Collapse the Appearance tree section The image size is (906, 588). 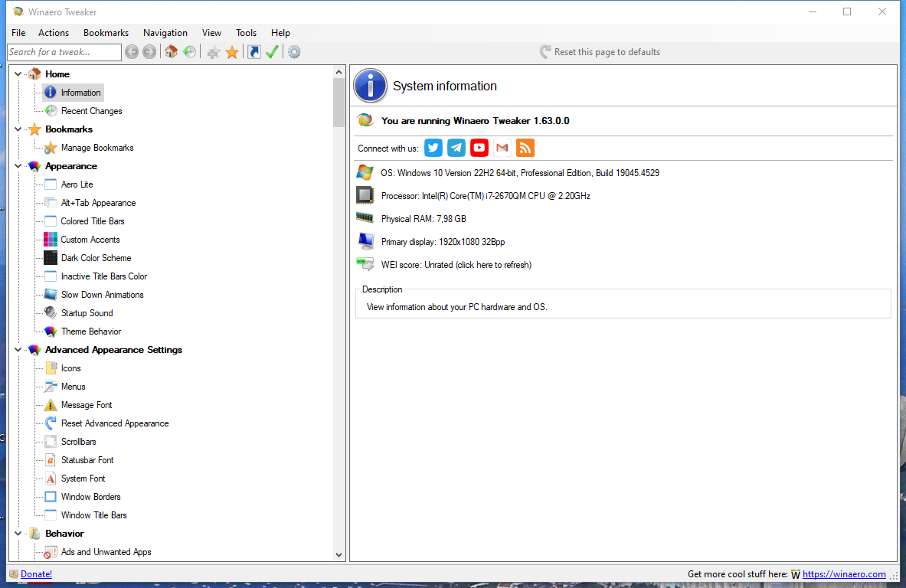pyautogui.click(x=18, y=166)
